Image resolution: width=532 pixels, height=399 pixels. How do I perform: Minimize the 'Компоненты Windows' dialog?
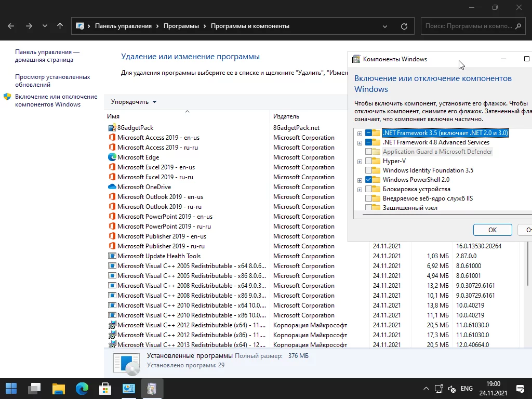click(x=503, y=59)
